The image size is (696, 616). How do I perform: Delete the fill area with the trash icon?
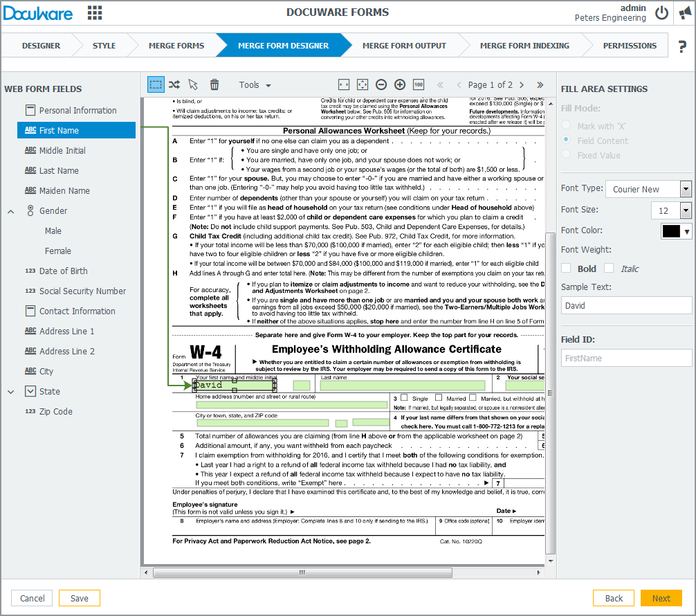[x=214, y=84]
